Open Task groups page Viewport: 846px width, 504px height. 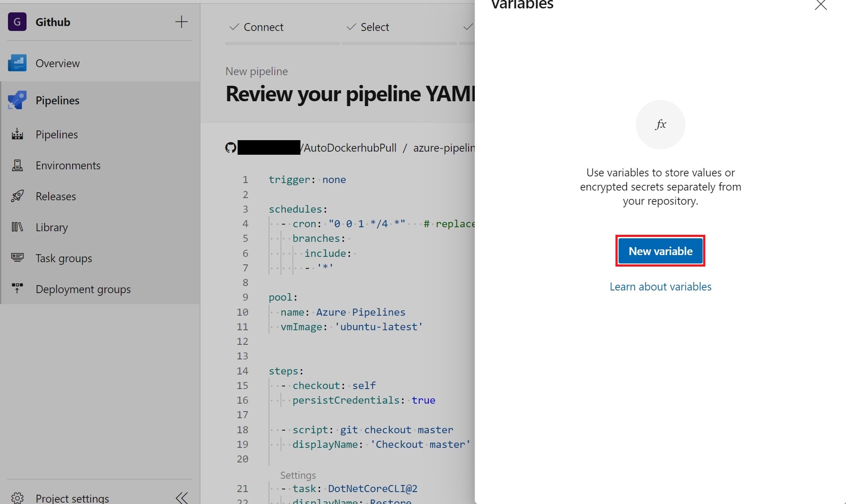click(64, 258)
